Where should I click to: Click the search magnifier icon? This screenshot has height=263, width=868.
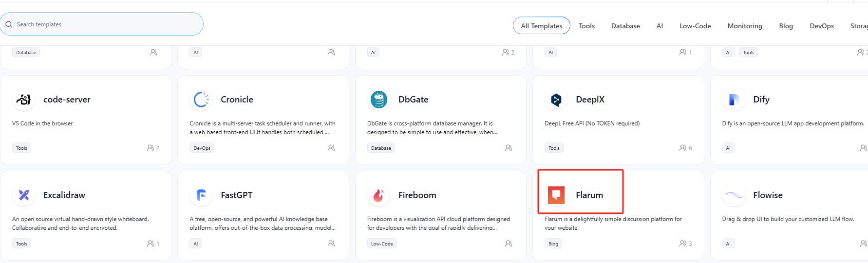click(x=9, y=24)
